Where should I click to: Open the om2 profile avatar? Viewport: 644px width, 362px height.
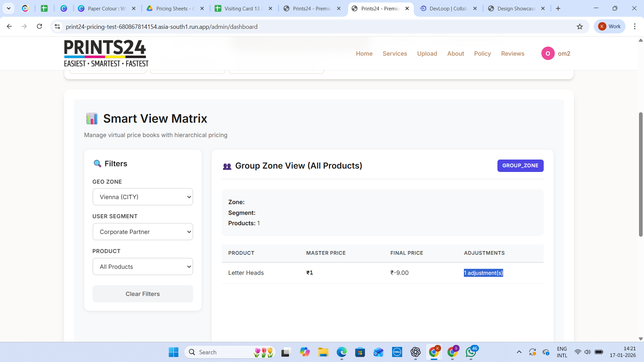coord(548,53)
